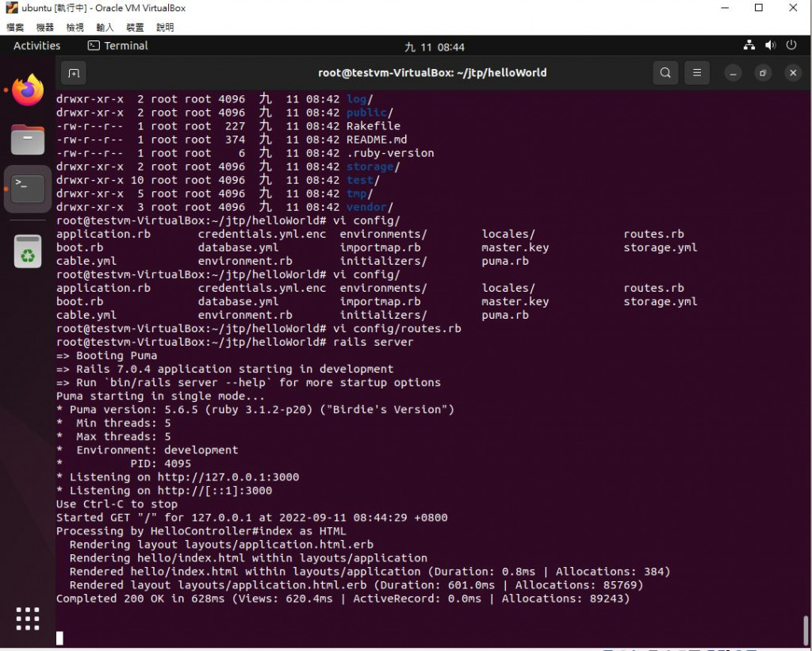The height and width of the screenshot is (651, 812).
Task: Click Activities in the top bar
Action: 36,45
